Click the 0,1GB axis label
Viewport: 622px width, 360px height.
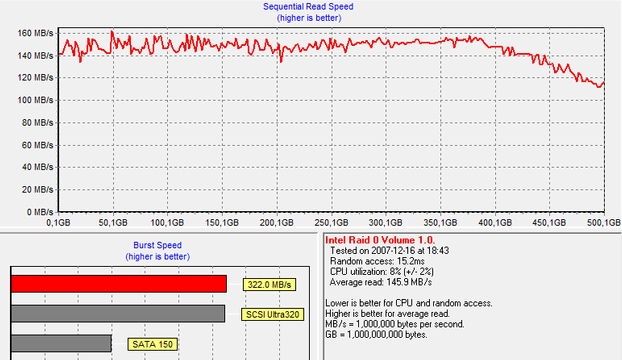coord(58,222)
